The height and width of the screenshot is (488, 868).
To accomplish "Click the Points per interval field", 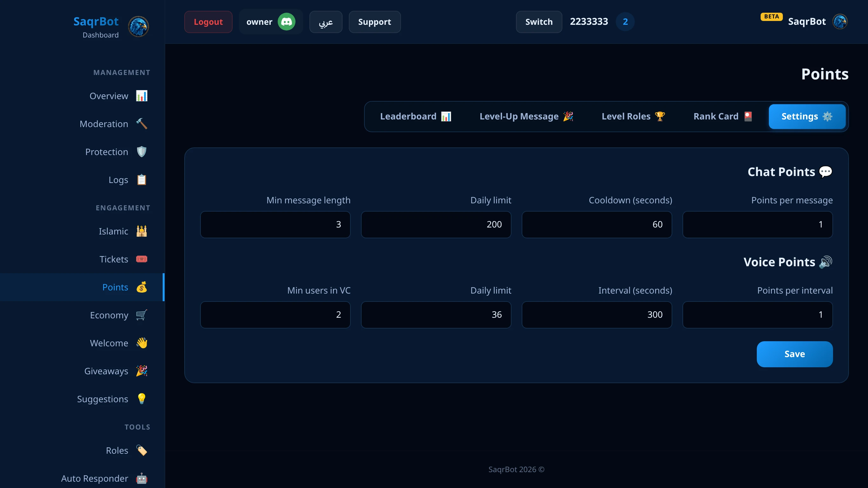I will click(757, 315).
